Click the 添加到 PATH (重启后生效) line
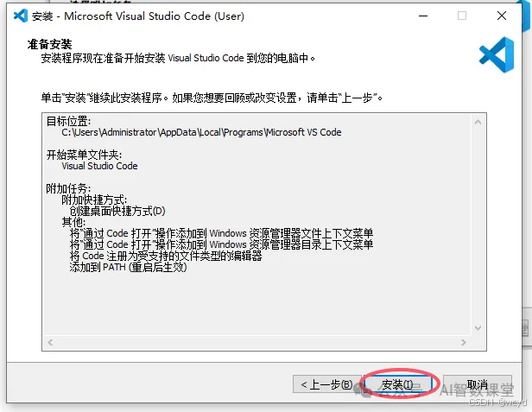This screenshot has height=412, width=532. 128,267
